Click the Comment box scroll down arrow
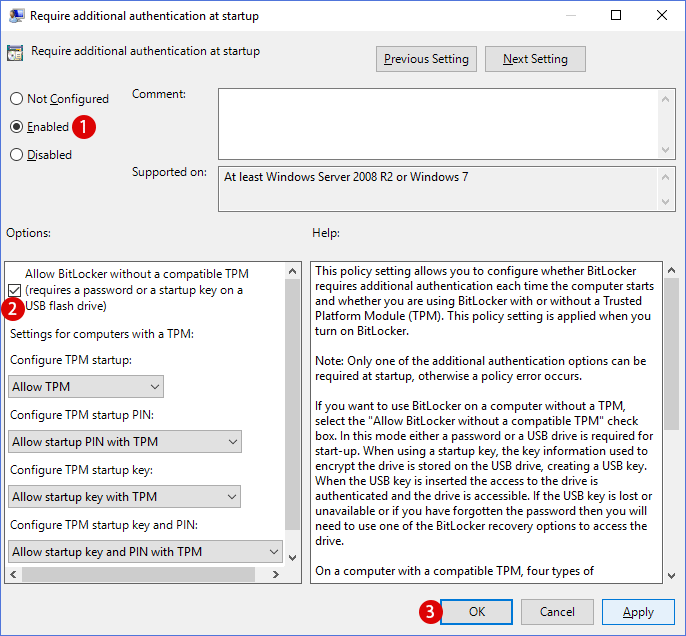 tap(665, 150)
